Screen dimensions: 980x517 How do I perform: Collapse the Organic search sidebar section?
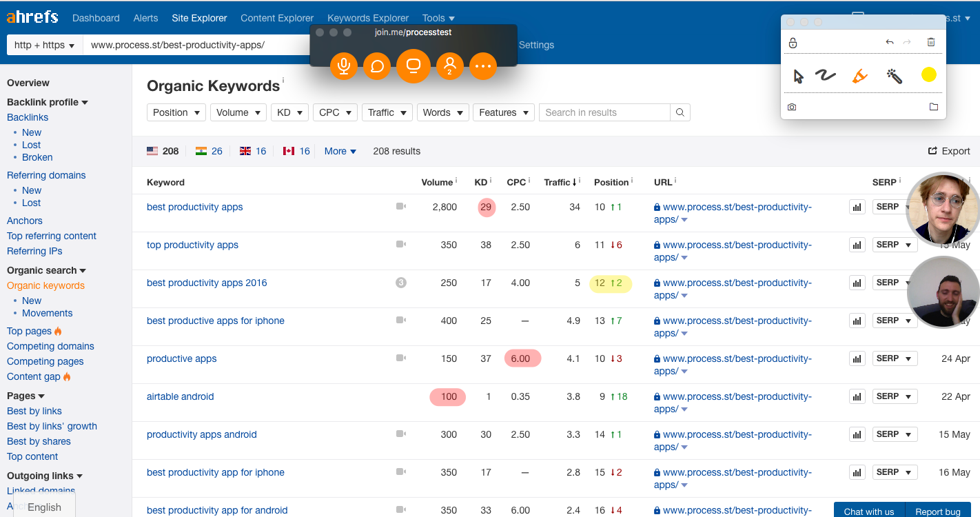[46, 270]
